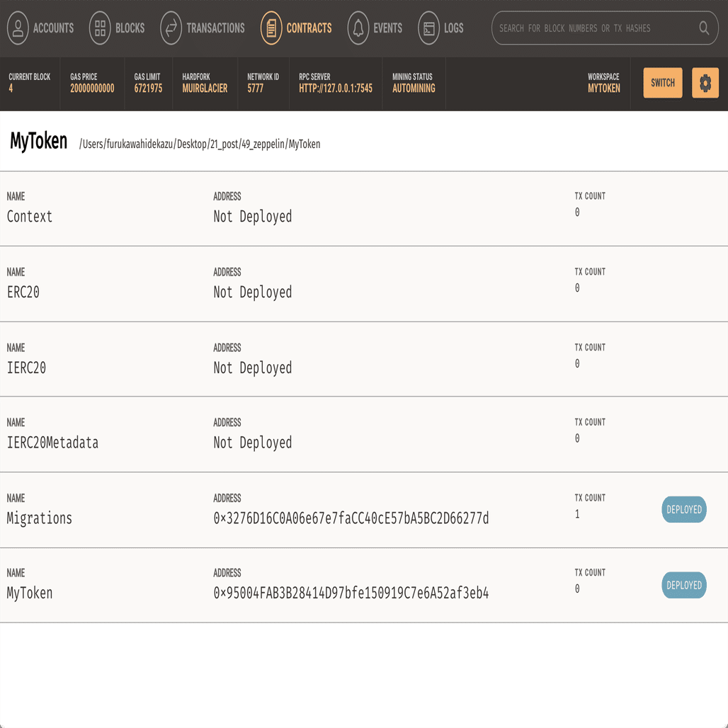Click the Migrations TX count value 1
This screenshot has width=728, height=728.
(x=577, y=514)
